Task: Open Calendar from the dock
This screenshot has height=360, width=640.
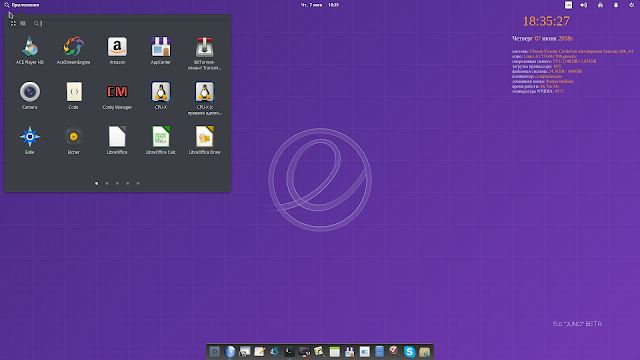Action: (334, 351)
